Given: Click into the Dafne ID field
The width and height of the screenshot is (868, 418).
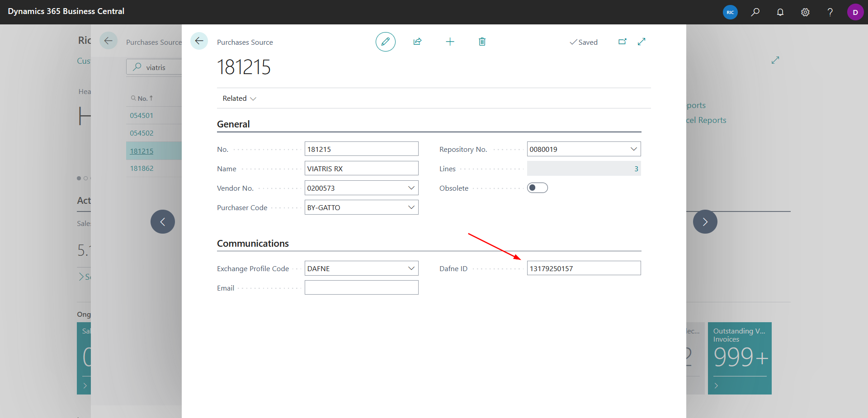Looking at the screenshot, I should click(x=584, y=268).
